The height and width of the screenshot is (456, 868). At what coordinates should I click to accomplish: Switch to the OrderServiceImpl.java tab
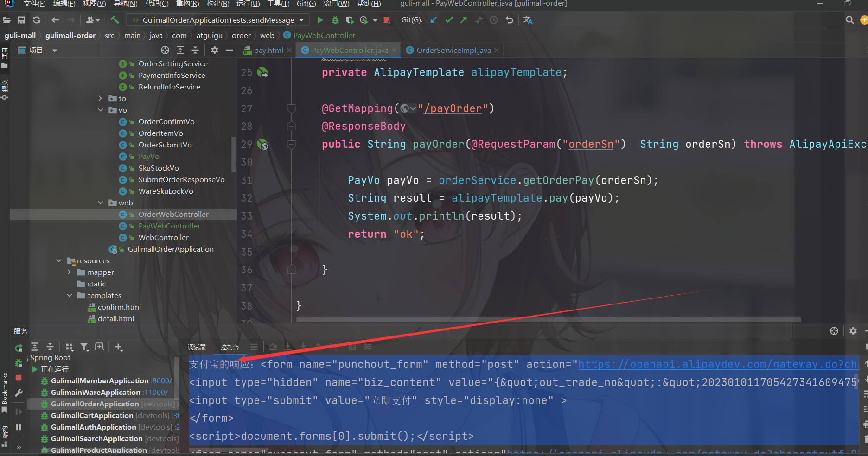point(453,50)
